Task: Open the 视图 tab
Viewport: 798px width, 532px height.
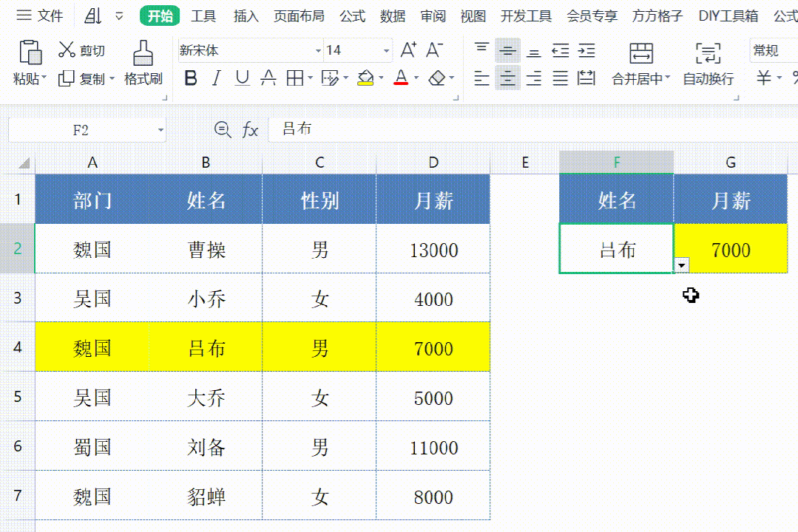Action: (473, 16)
